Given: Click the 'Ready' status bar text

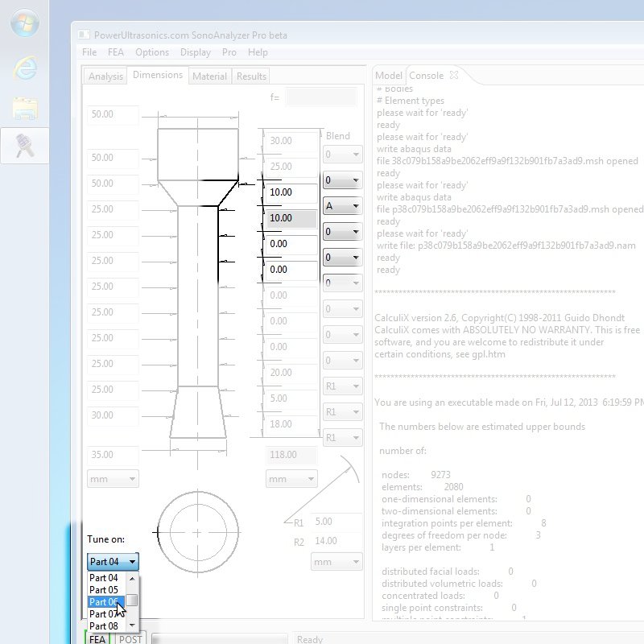Looking at the screenshot, I should point(310,639).
